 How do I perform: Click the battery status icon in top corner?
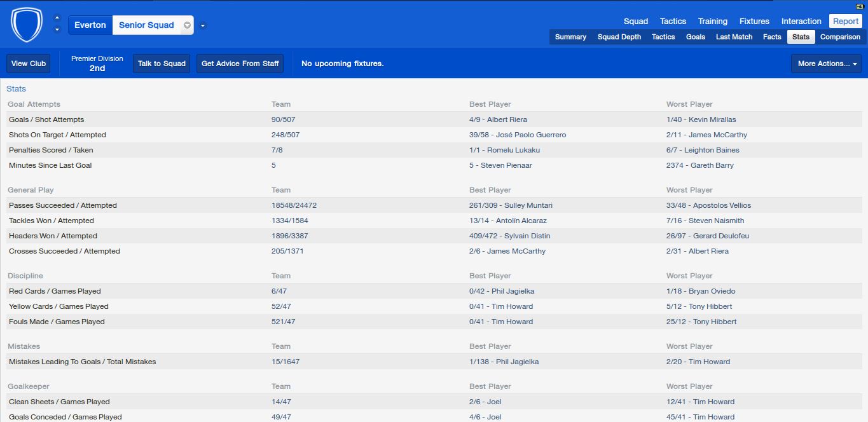[x=860, y=6]
